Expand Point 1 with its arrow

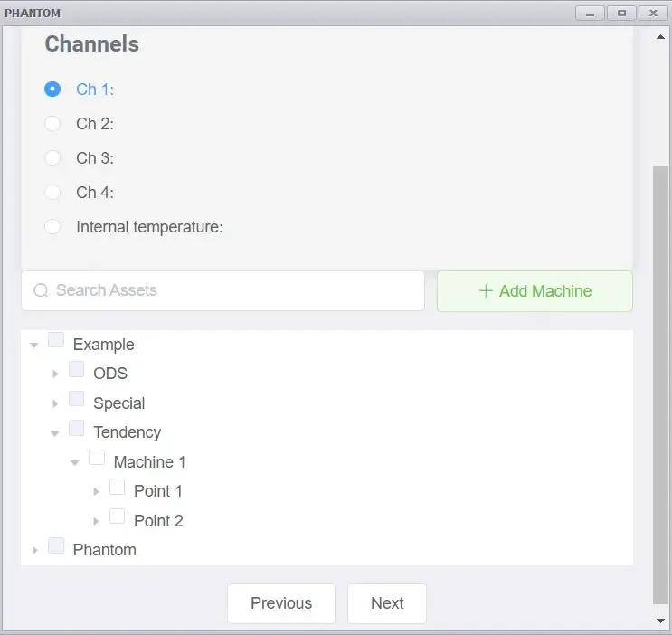[96, 491]
